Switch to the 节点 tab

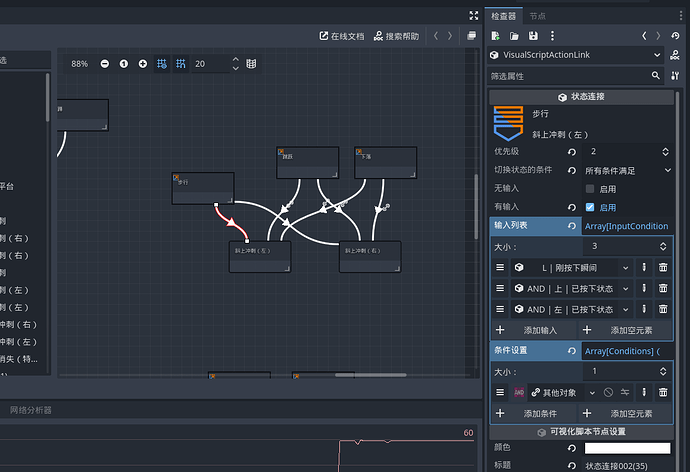pos(537,16)
